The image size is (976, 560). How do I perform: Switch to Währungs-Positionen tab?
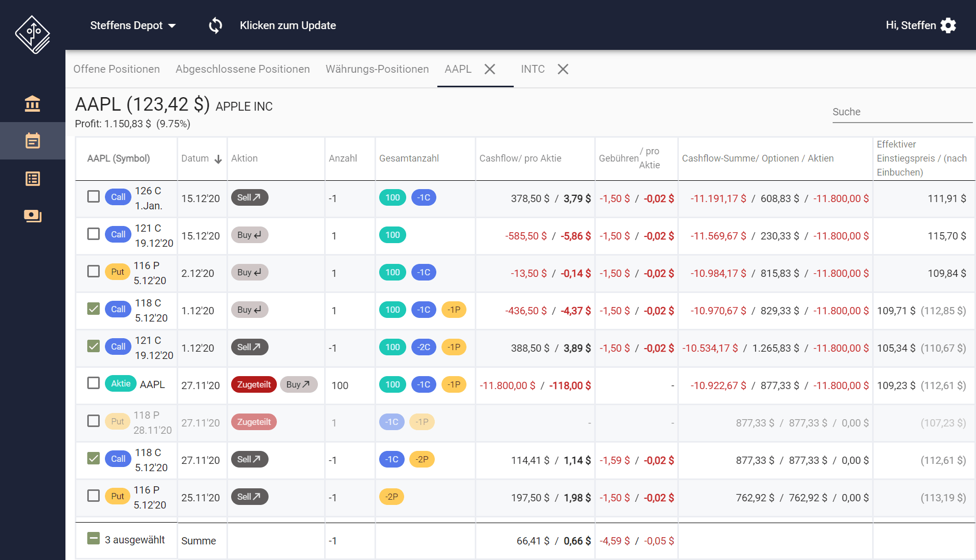pos(377,69)
